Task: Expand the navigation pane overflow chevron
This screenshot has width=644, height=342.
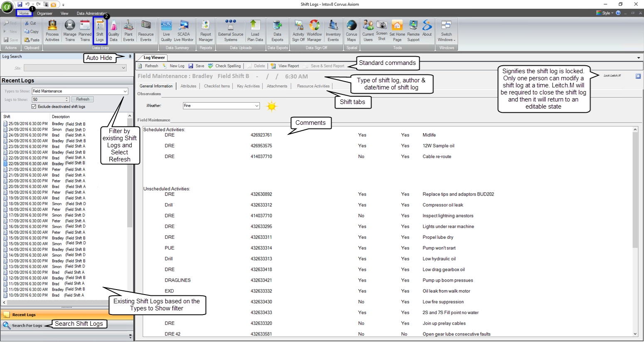Action: tap(130, 336)
